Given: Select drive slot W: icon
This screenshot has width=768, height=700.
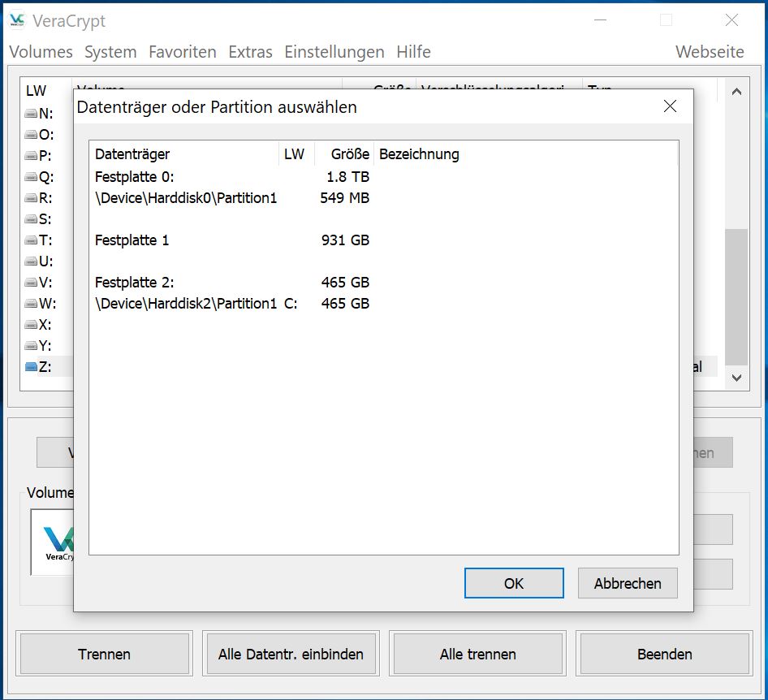Looking at the screenshot, I should pyautogui.click(x=31, y=304).
